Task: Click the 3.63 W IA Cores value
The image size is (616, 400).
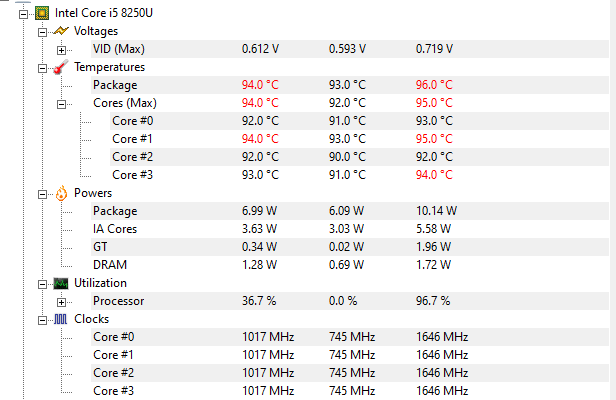Action: tap(260, 229)
